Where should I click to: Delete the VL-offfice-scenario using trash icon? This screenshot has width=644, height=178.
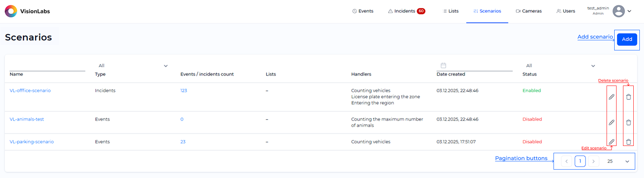click(x=628, y=97)
